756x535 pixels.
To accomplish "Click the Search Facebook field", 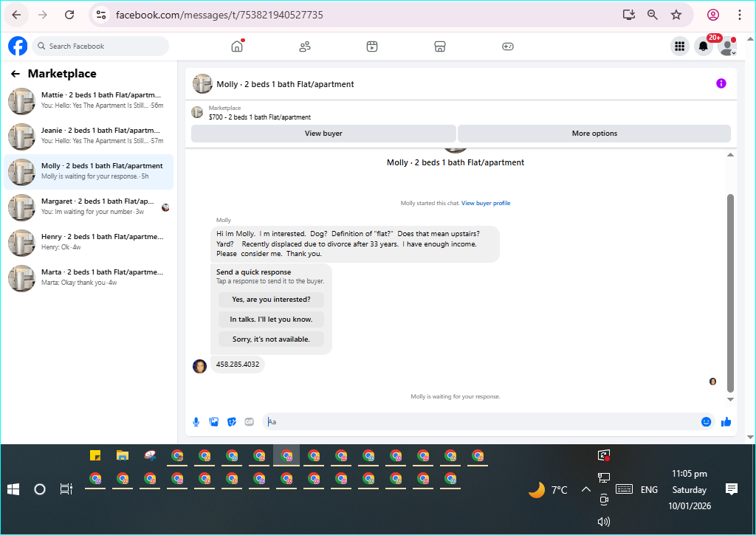I will 100,46.
